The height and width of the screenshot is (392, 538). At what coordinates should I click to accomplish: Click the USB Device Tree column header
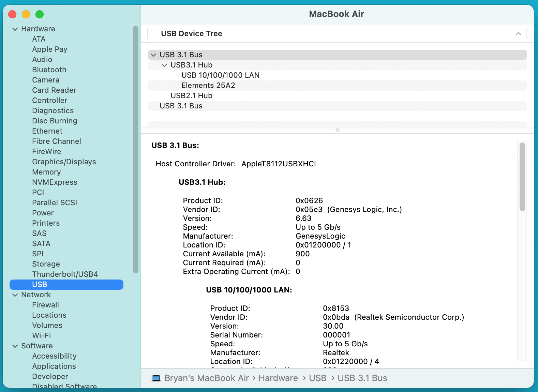tap(191, 33)
